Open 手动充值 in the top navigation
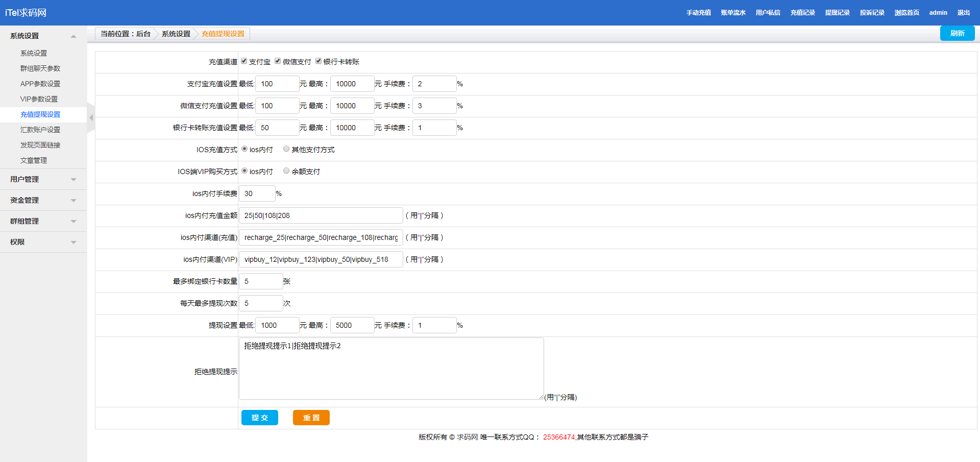The width and height of the screenshot is (980, 462). point(698,13)
